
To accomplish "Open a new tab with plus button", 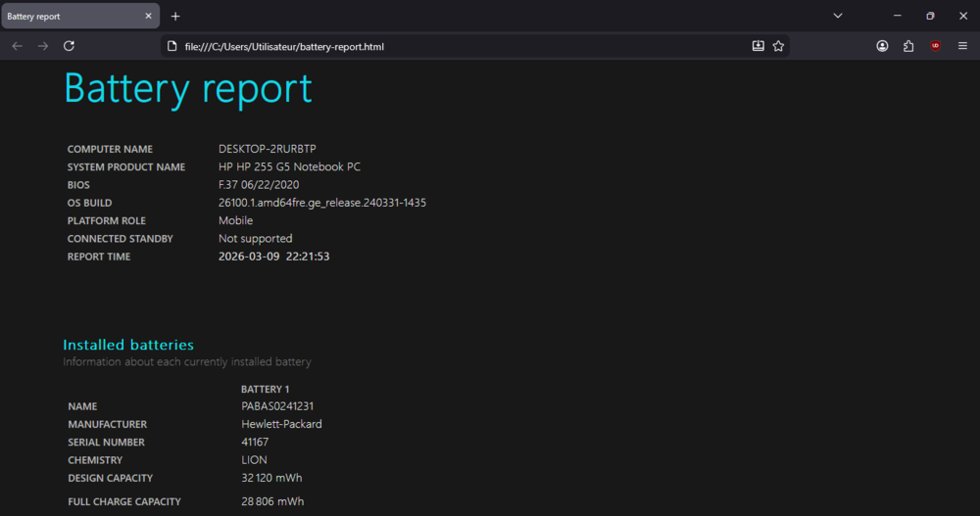I will [175, 17].
